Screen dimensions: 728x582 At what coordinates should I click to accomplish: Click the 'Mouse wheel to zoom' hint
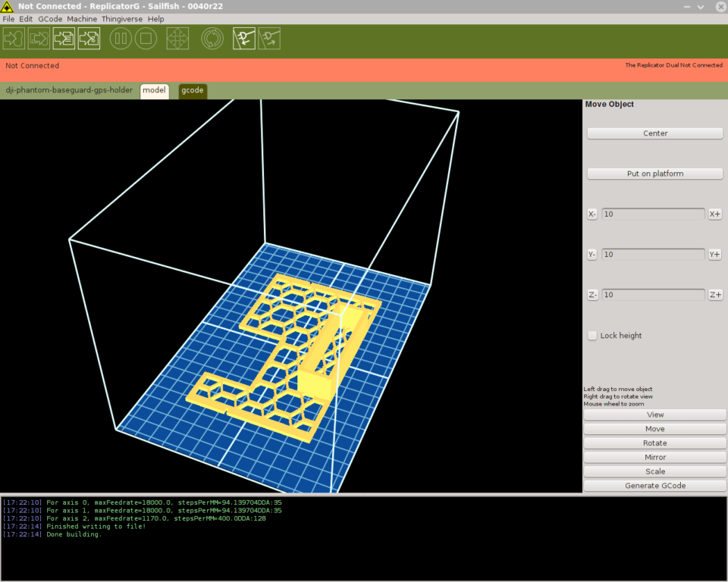click(613, 404)
